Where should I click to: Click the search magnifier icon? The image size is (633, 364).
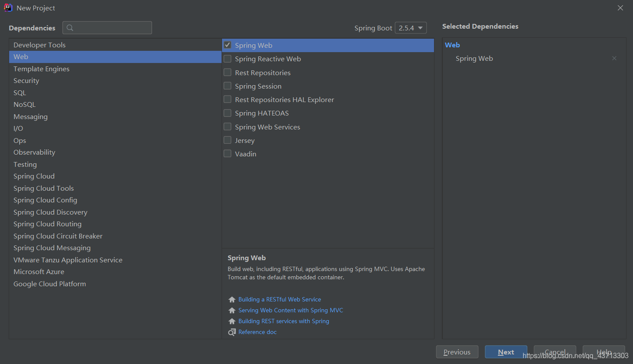[70, 28]
